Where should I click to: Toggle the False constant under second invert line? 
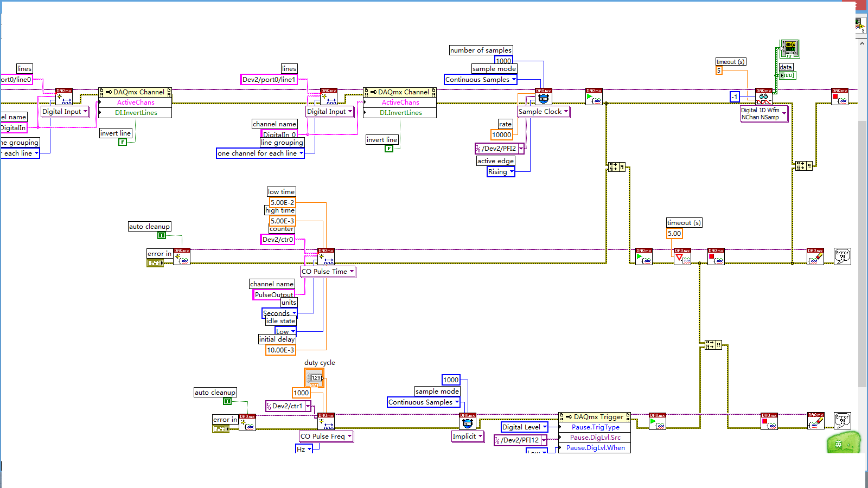(389, 149)
